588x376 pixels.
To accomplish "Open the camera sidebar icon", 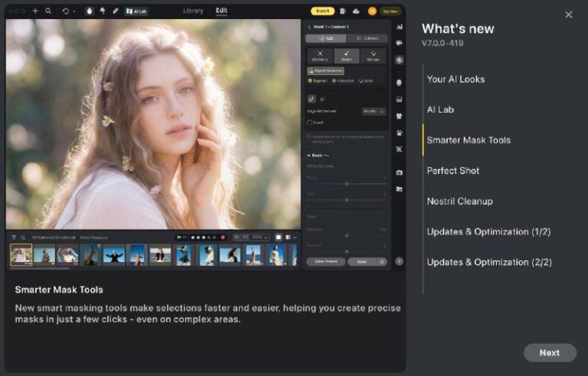I will point(400,172).
